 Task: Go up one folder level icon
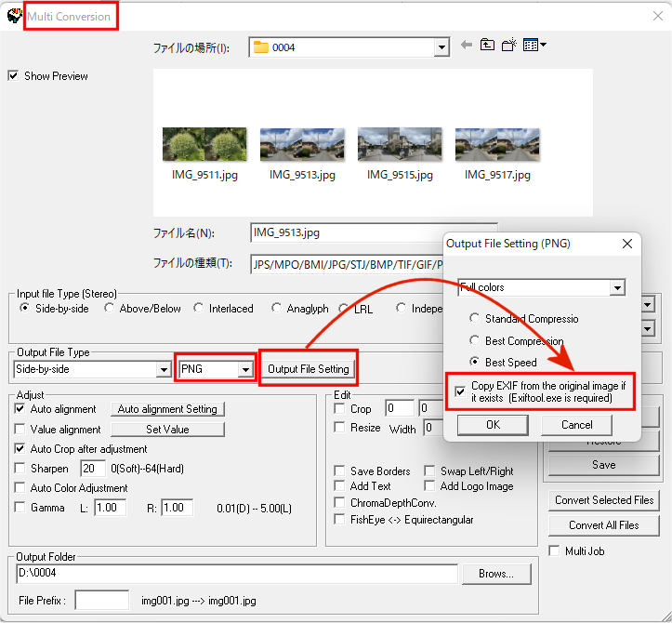coord(487,45)
